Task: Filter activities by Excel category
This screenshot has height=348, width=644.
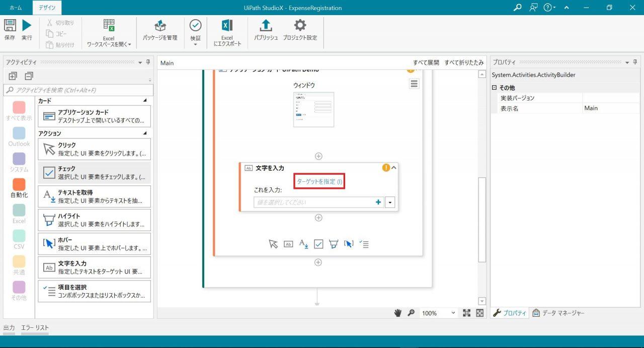Action: pos(19,214)
